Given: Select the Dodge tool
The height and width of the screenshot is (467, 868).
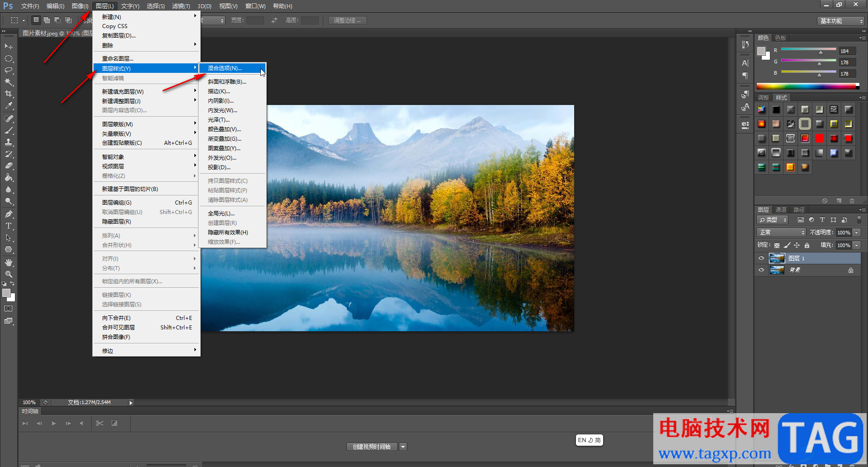Looking at the screenshot, I should [9, 201].
